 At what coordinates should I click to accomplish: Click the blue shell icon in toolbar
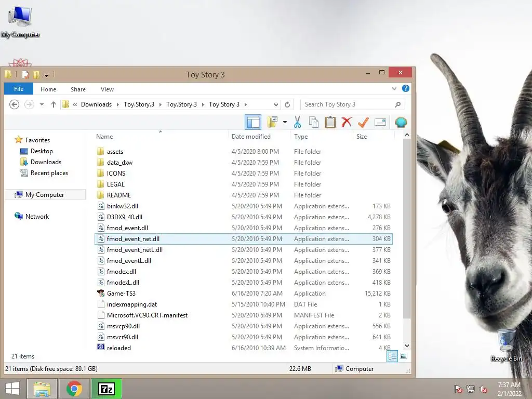tap(401, 122)
